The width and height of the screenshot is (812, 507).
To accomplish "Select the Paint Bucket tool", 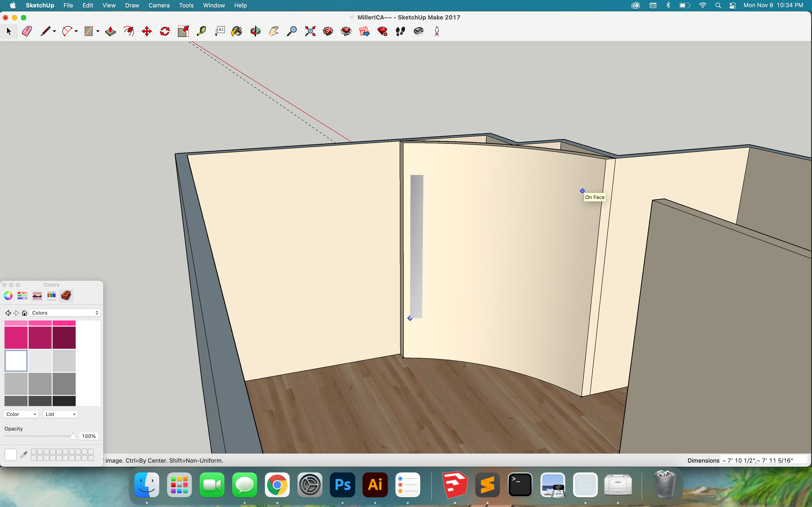I will (x=237, y=31).
